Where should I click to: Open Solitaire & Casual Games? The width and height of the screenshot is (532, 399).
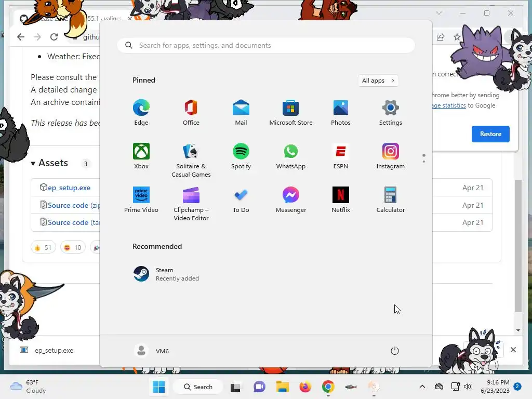pos(191,160)
